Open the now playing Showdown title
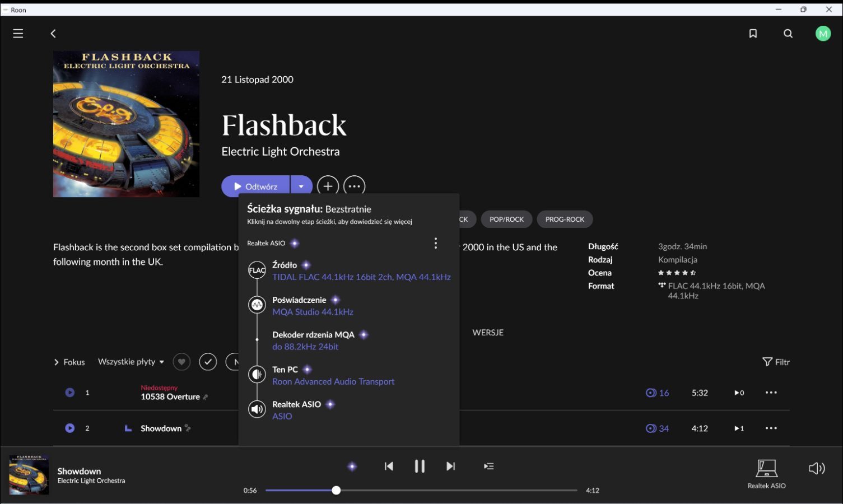The image size is (843, 504). click(79, 471)
